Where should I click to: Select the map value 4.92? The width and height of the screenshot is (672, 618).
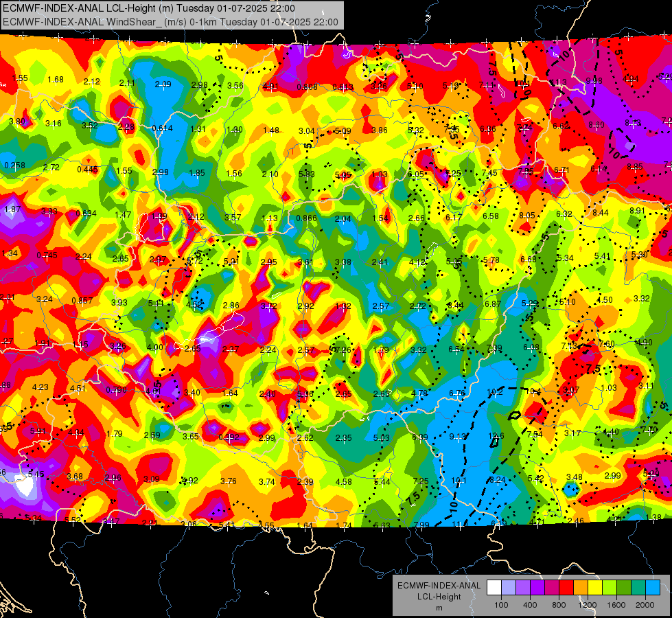(190, 481)
